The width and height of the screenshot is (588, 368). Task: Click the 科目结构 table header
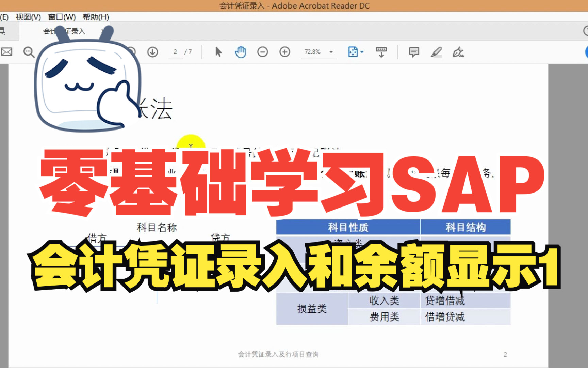click(x=465, y=227)
